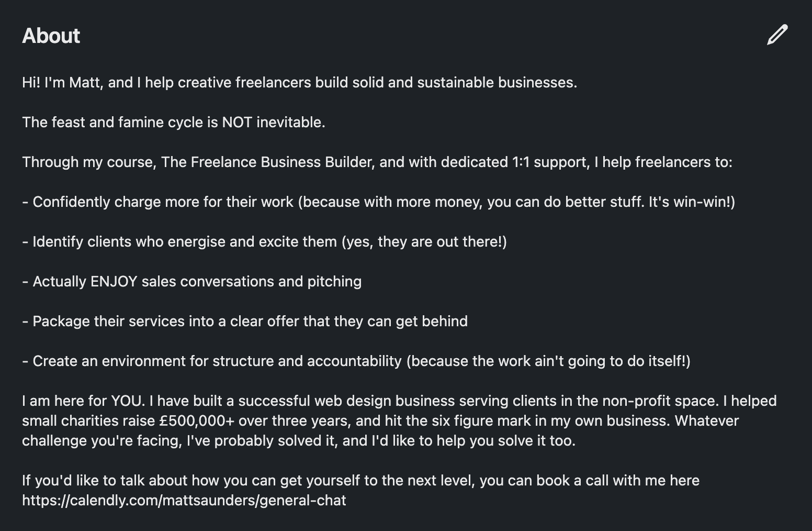The width and height of the screenshot is (812, 531).
Task: Click the "Actually ENJOY sales conversations" bullet
Action: click(192, 281)
